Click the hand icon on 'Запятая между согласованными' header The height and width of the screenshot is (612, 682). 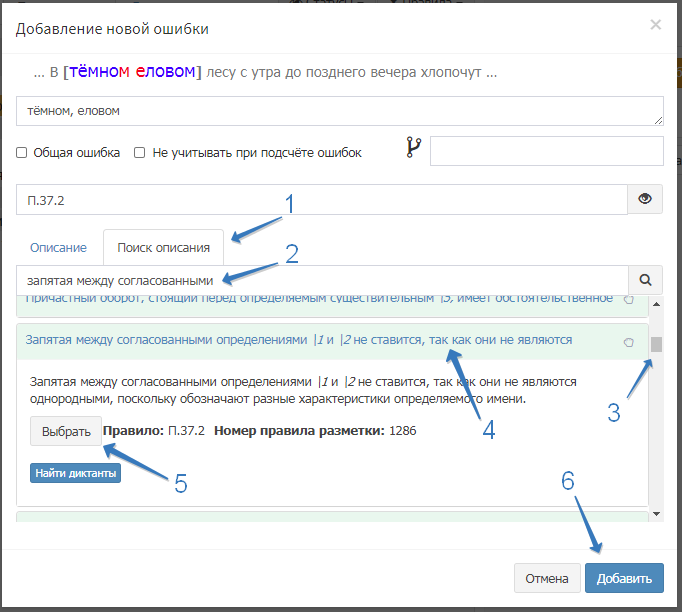coord(628,342)
